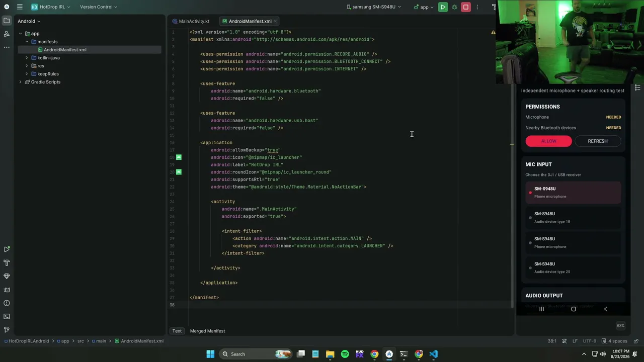This screenshot has width=644, height=362.
Task: Open Visual Studio Code from taskbar
Action: point(434,354)
